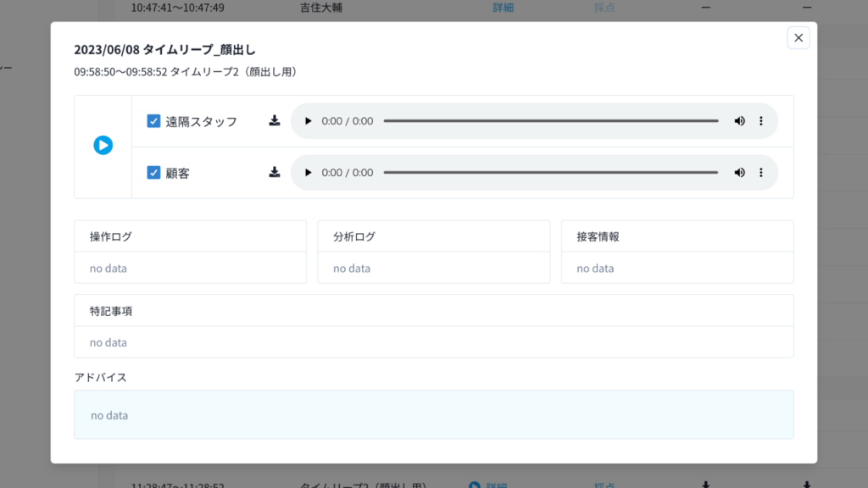868x488 pixels.
Task: Click the 分析ログ panel header
Action: coord(433,236)
